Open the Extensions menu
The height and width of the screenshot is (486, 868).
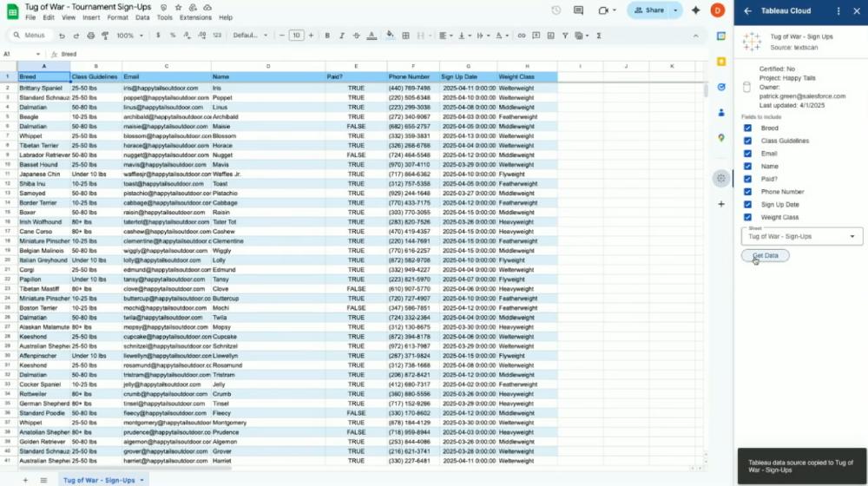[195, 17]
